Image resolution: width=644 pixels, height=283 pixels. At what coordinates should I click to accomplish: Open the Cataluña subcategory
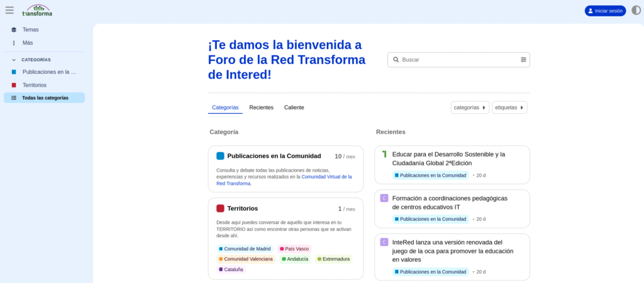point(231,269)
